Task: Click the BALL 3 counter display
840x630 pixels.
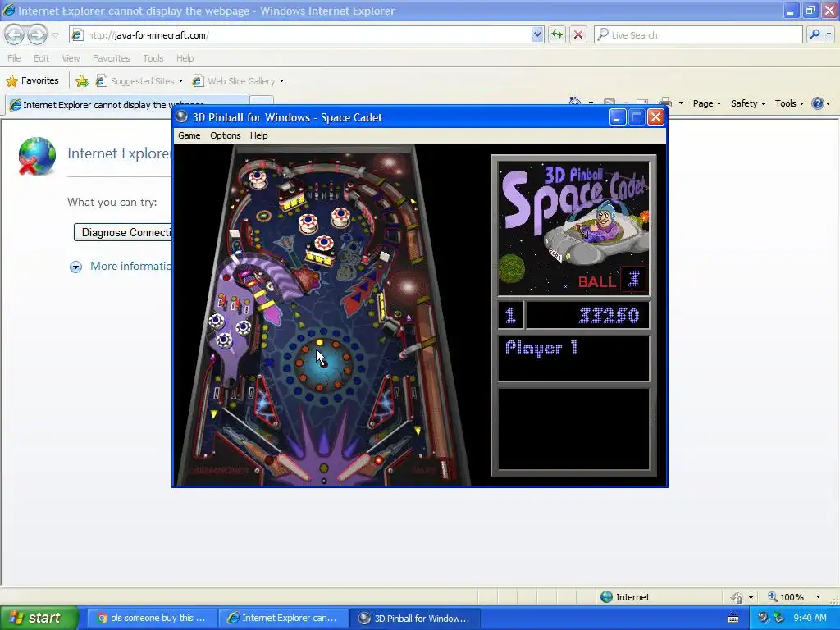Action: click(610, 281)
